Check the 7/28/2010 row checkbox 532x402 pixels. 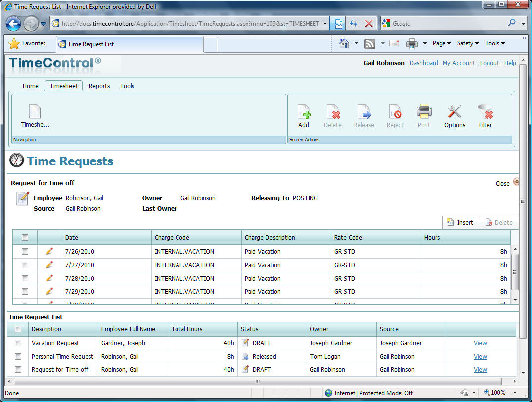pos(25,278)
